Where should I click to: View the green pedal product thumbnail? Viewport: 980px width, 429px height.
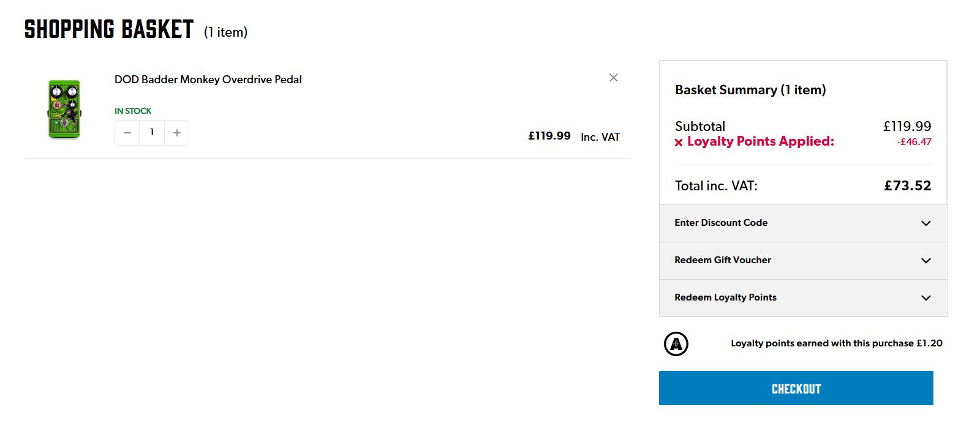64,109
